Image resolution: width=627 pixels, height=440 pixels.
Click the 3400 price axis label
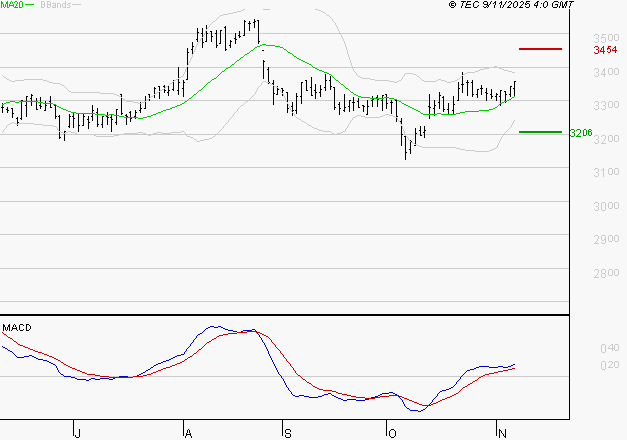[x=606, y=72]
